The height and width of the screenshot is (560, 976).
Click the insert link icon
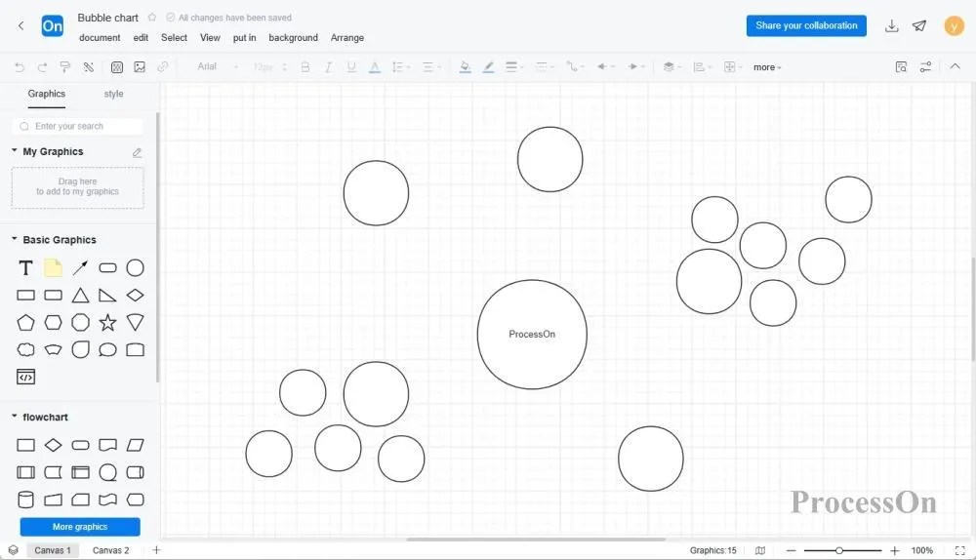162,67
